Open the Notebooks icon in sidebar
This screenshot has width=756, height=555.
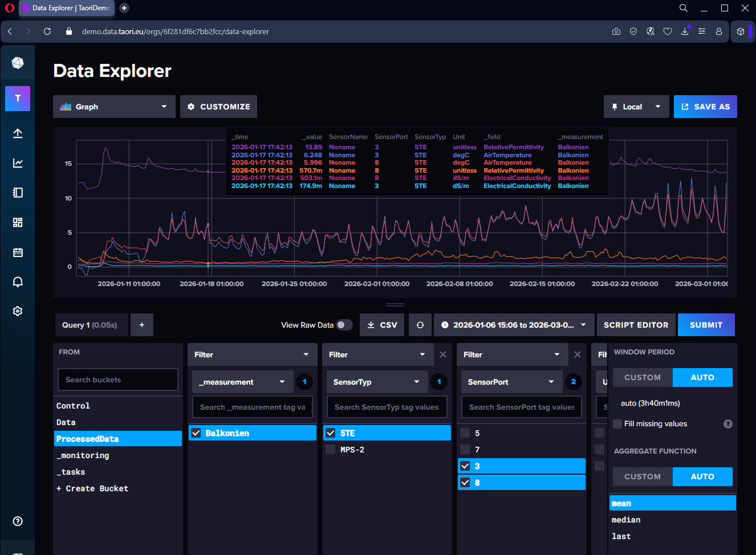tap(18, 193)
